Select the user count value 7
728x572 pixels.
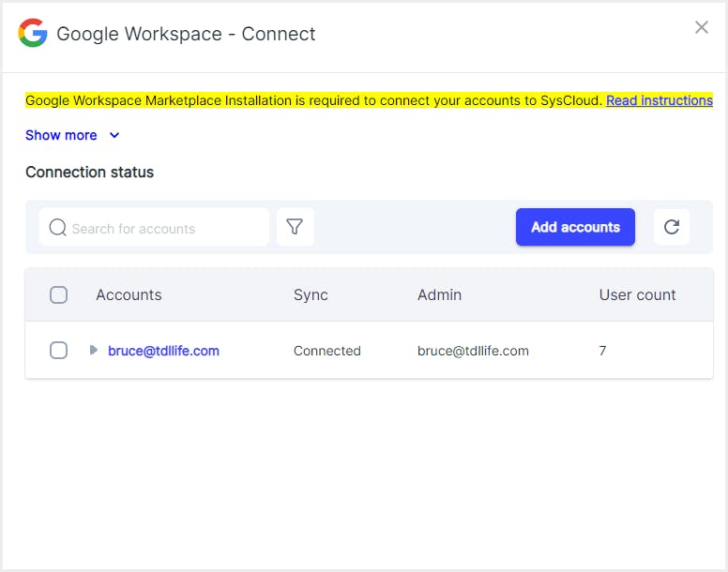(x=602, y=351)
